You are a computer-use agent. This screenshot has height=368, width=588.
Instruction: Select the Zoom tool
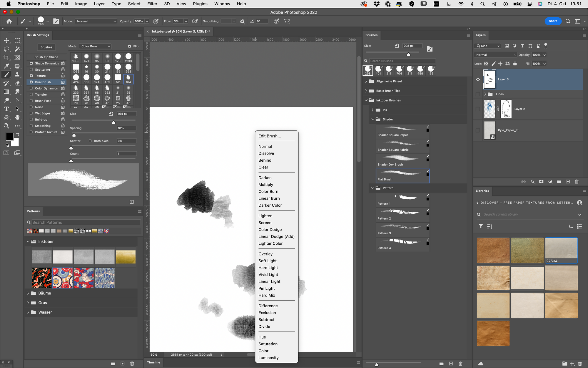point(6,126)
